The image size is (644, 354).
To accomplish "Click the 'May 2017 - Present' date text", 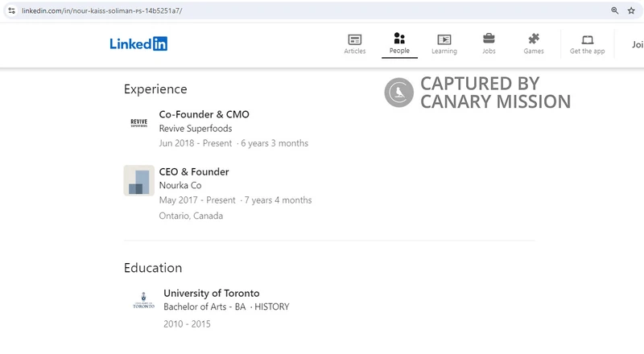I will (x=197, y=200).
